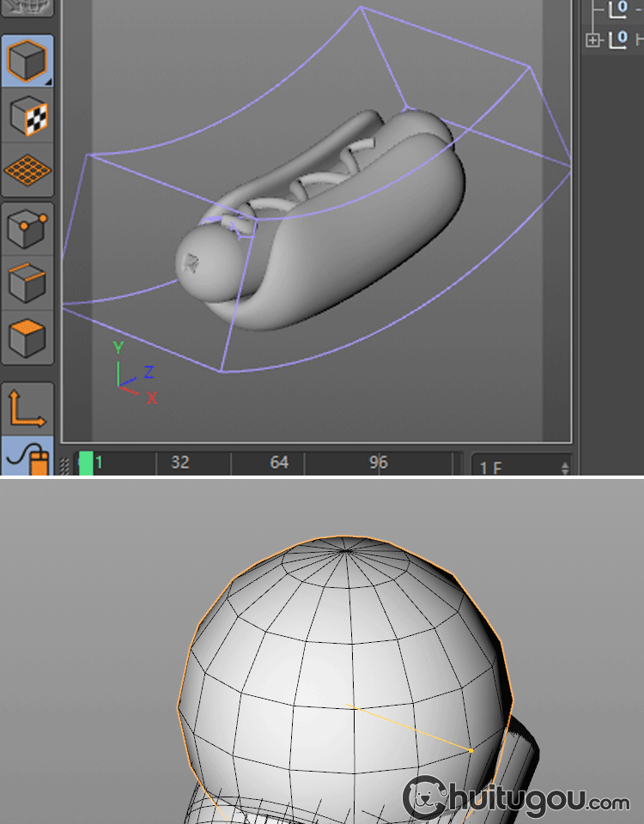Enable Edges mode in left toolbar
Image resolution: width=644 pixels, height=824 pixels.
[x=27, y=282]
